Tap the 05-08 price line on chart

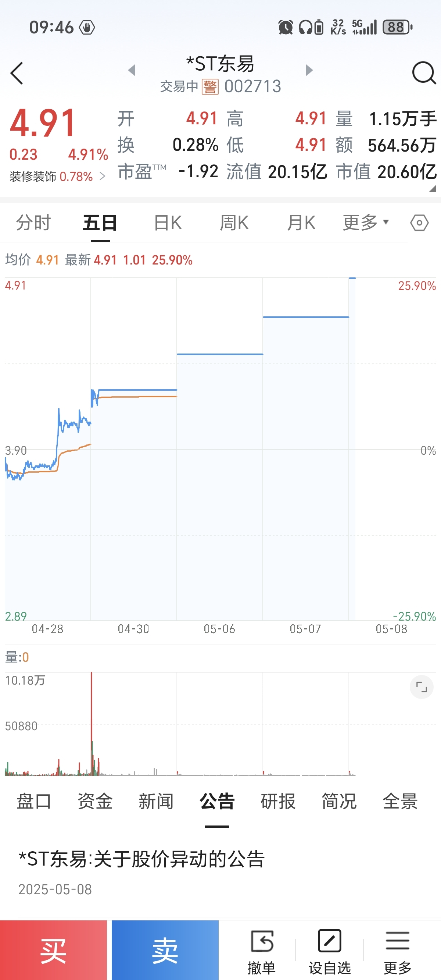click(x=352, y=278)
